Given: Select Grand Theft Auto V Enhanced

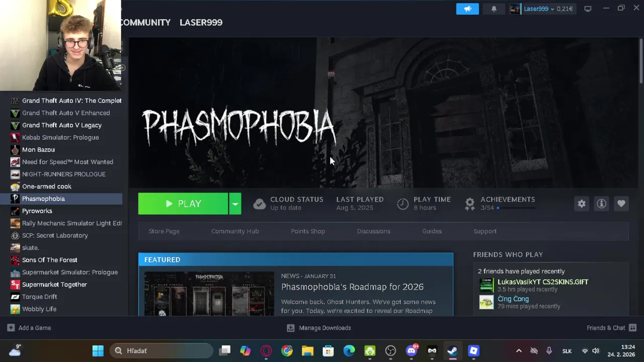Looking at the screenshot, I should 66,113.
